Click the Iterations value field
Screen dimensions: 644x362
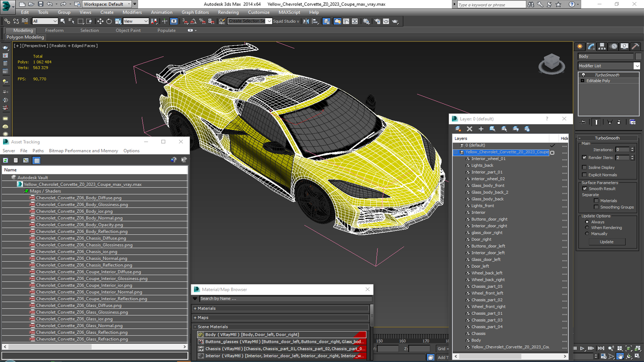click(x=623, y=150)
